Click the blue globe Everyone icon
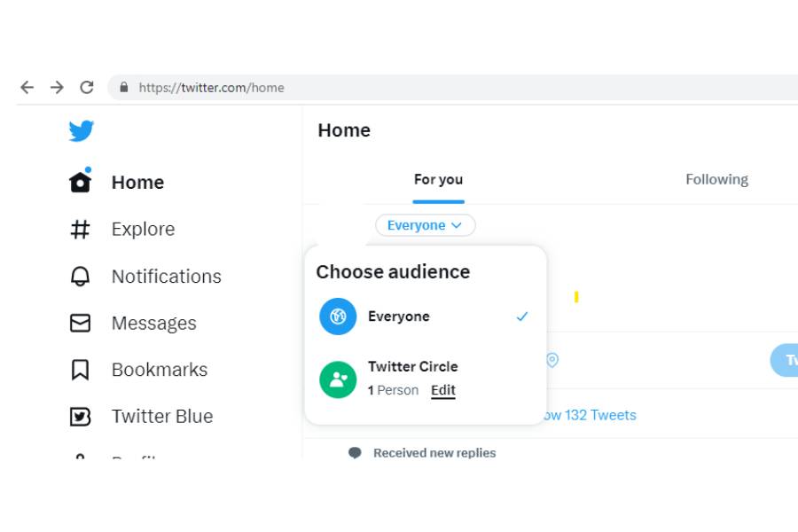 pos(338,317)
